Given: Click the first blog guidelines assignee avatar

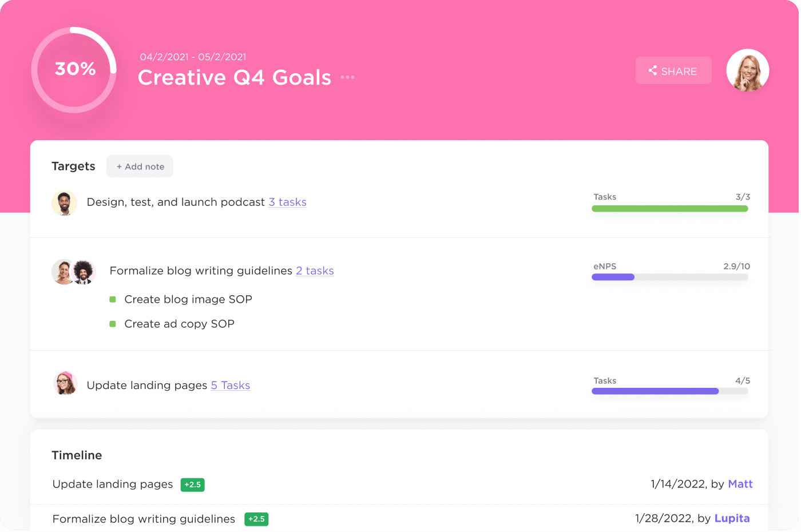Looking at the screenshot, I should click(63, 272).
